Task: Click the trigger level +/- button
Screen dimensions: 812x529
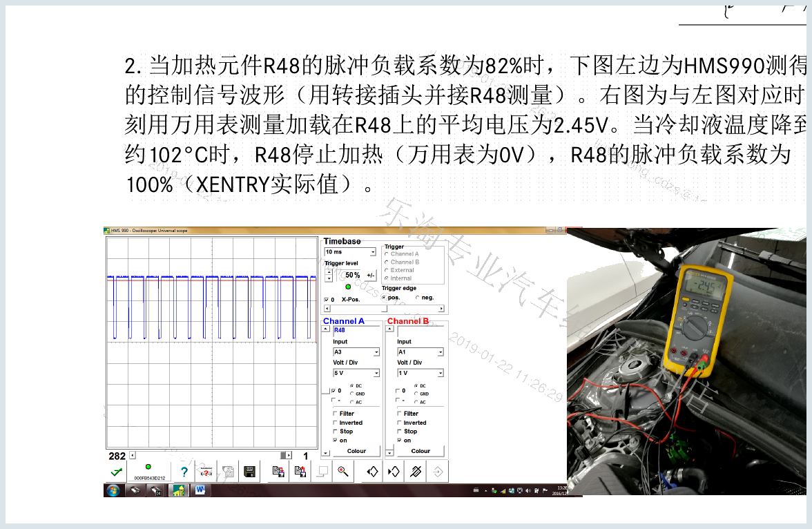Action: pyautogui.click(x=370, y=275)
